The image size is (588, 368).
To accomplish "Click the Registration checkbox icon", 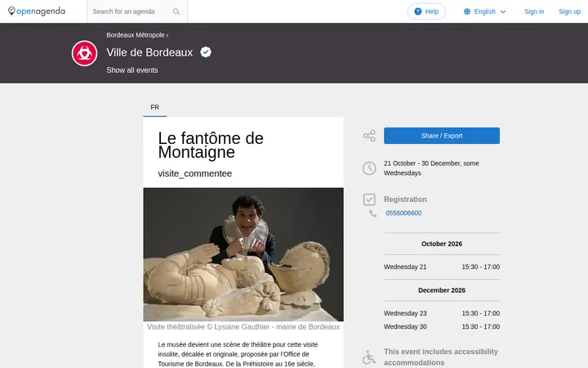I will [x=369, y=200].
